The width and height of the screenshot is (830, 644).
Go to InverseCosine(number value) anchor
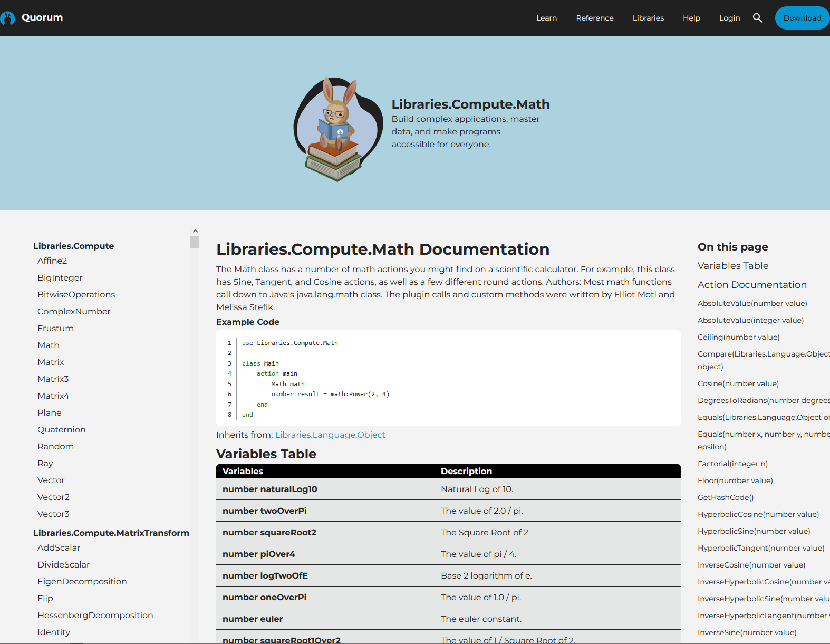751,565
